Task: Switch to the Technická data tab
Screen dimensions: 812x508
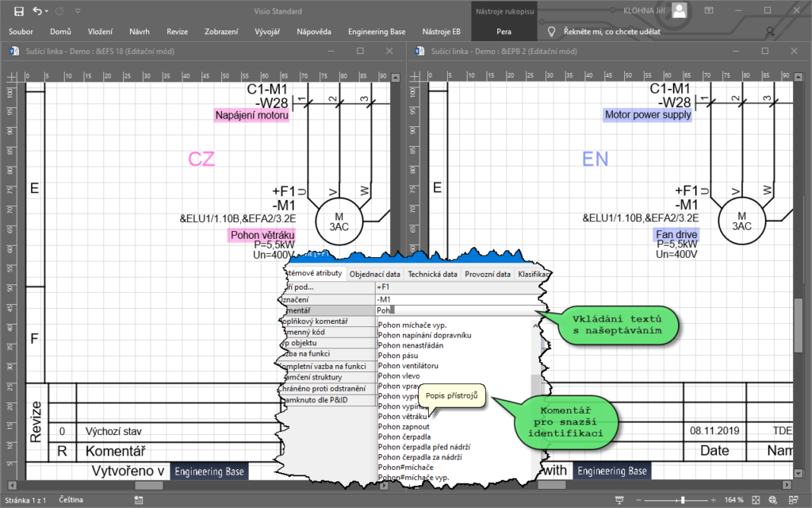Action: click(432, 274)
